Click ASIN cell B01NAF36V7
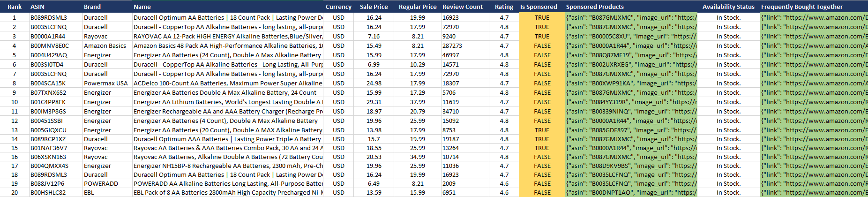The image size is (868, 197). pyautogui.click(x=55, y=148)
